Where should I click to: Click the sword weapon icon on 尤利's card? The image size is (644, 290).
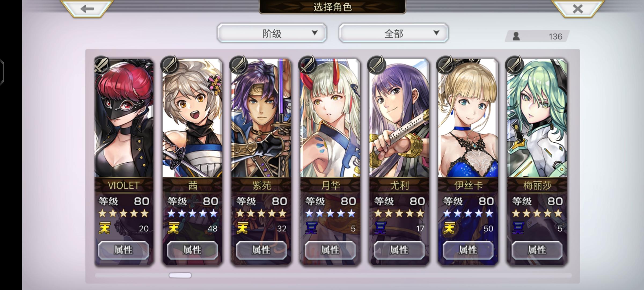click(377, 65)
